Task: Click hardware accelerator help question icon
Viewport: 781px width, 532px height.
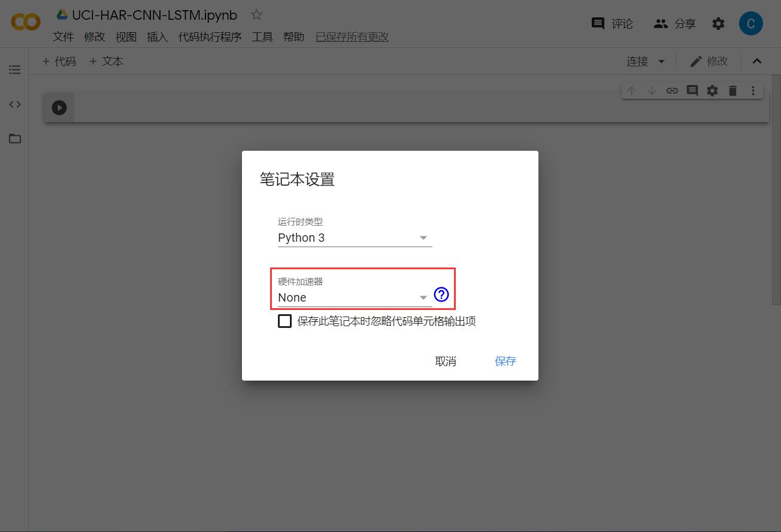Action: tap(441, 294)
